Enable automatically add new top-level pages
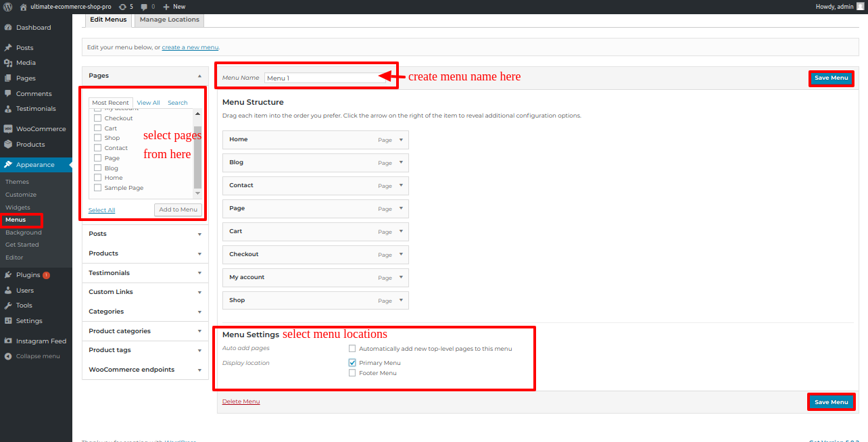This screenshot has width=868, height=442. (352, 349)
